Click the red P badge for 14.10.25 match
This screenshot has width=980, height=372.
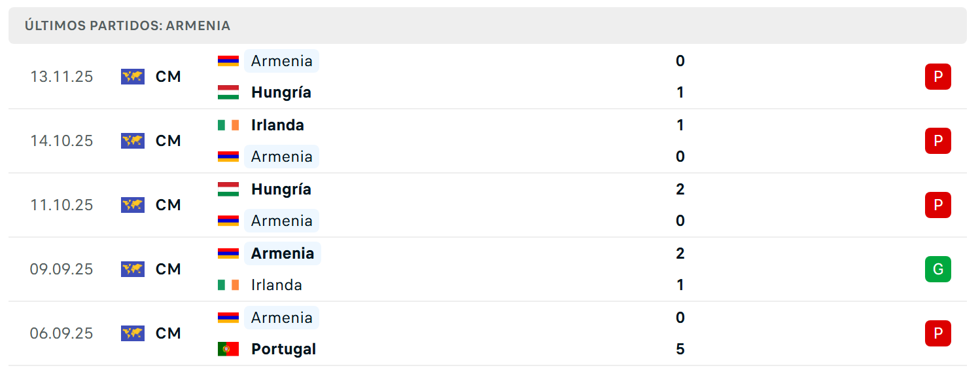937,141
